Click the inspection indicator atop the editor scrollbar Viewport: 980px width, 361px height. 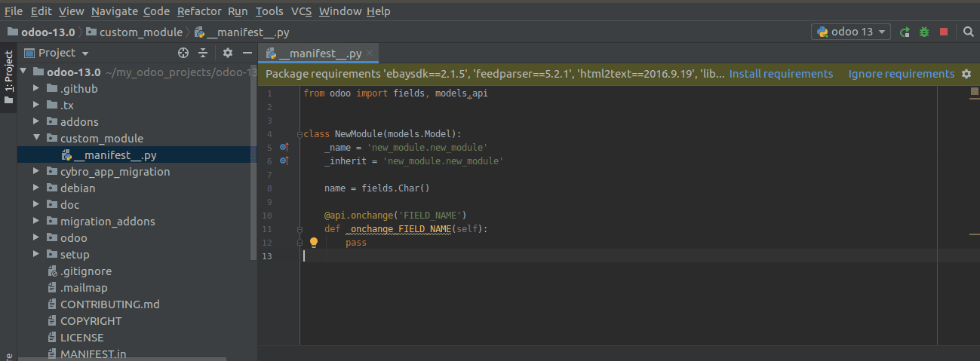tap(975, 93)
